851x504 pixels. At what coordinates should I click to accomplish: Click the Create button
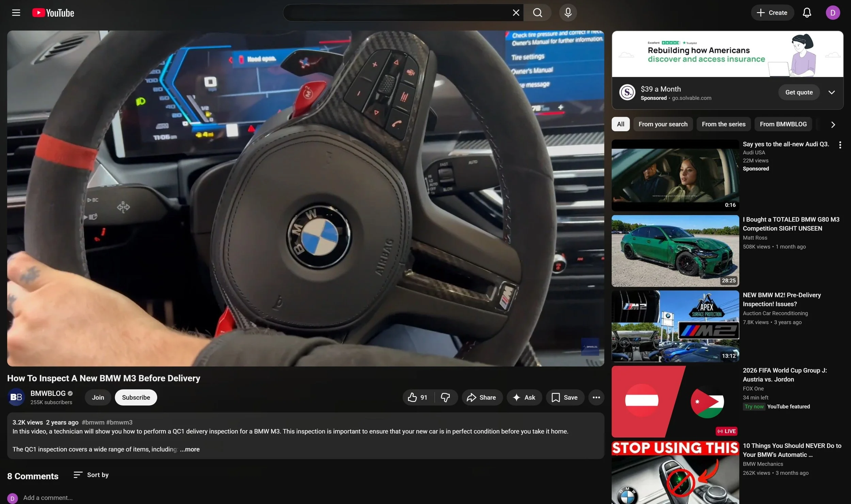[772, 13]
